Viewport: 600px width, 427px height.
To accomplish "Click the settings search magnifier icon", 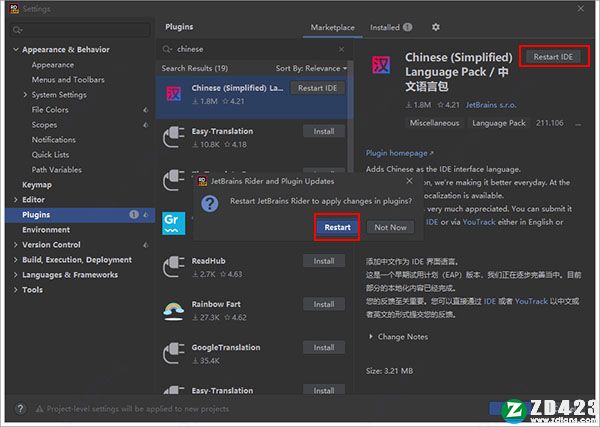I will [17, 30].
